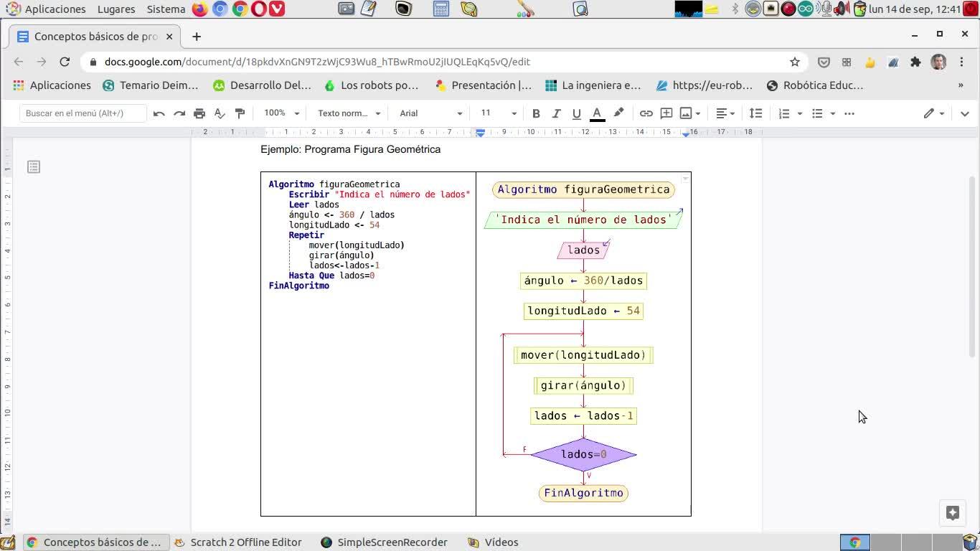The image size is (980, 551).
Task: Select the Paint format roller icon
Action: 240,113
